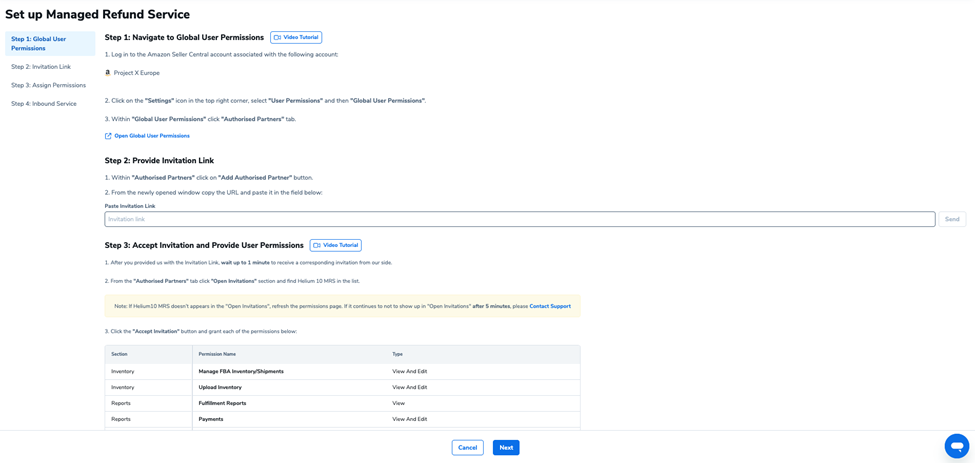Click the Amazon logo beside Project X Europe

click(108, 73)
